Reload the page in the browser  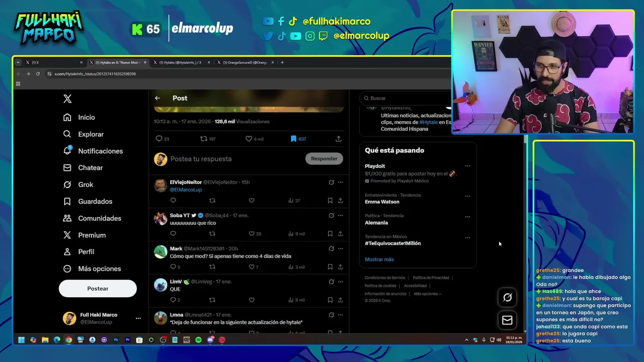point(38,74)
